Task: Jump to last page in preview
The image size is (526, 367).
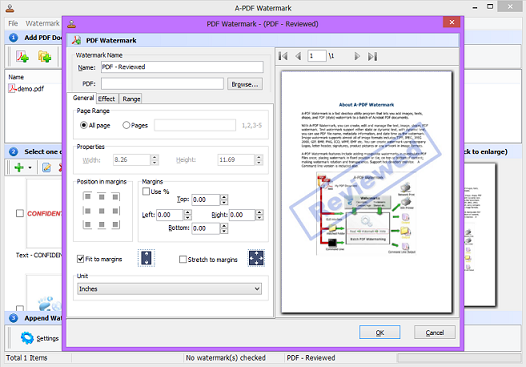Action: tap(372, 56)
